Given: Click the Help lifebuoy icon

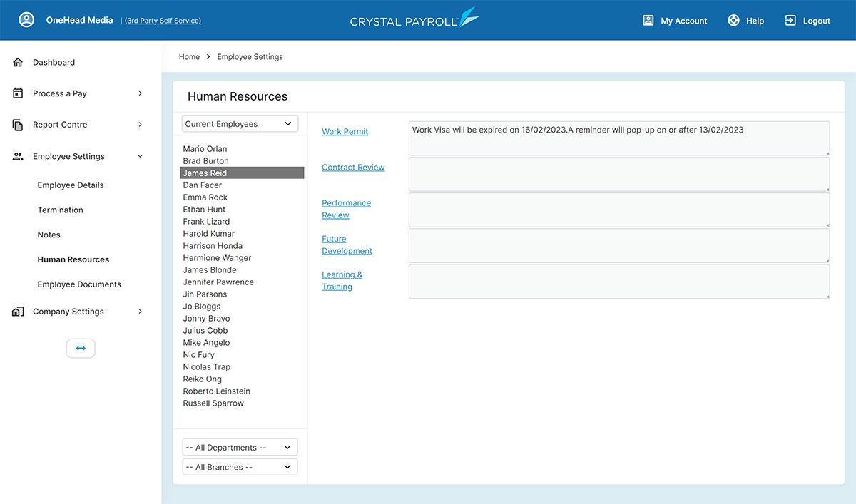Looking at the screenshot, I should pos(733,21).
